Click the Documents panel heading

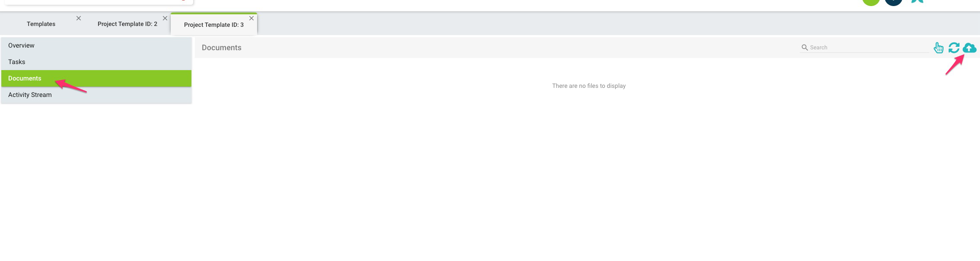coord(221,48)
